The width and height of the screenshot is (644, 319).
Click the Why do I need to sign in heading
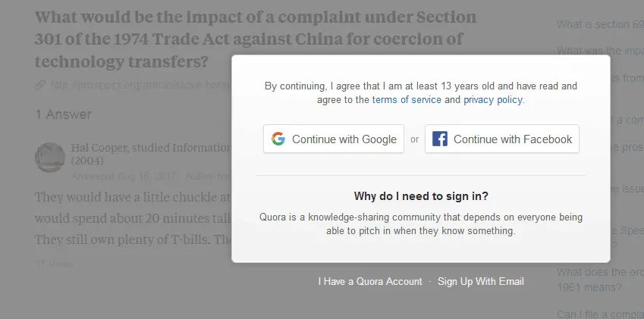[x=421, y=196]
